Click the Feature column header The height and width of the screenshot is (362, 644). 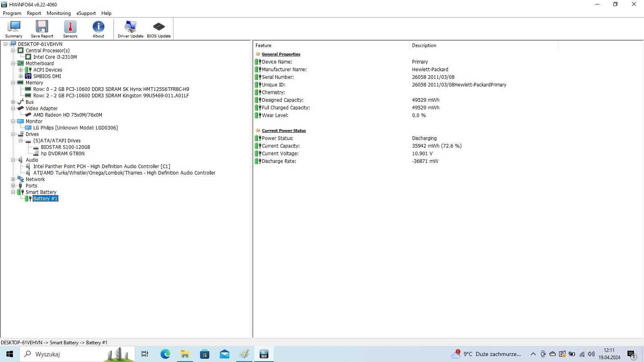click(x=331, y=45)
